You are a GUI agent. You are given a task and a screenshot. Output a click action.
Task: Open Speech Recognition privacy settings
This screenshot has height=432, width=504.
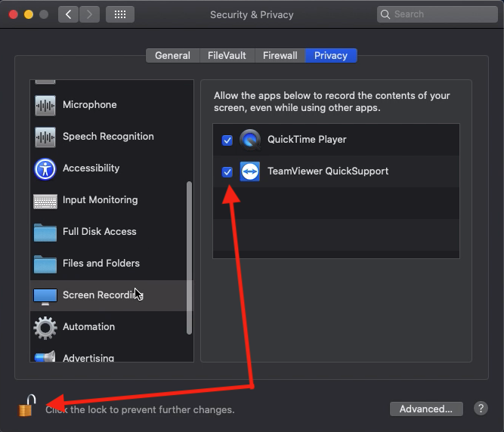(107, 137)
